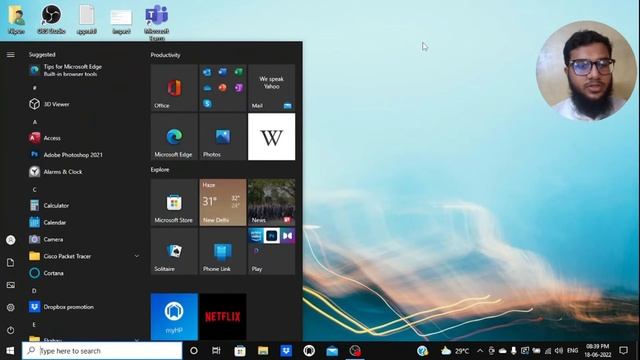
Task: Click the ENG language indicator
Action: pyautogui.click(x=573, y=351)
